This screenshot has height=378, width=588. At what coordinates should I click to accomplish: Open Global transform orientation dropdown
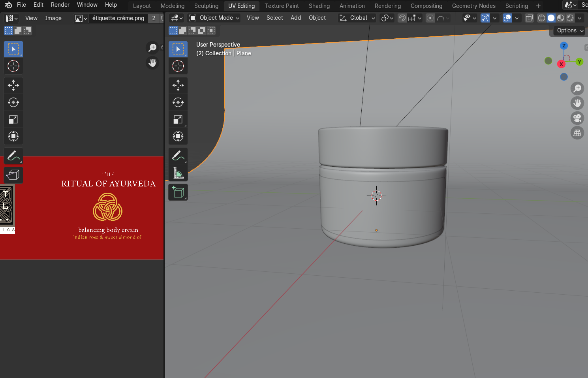pos(357,18)
